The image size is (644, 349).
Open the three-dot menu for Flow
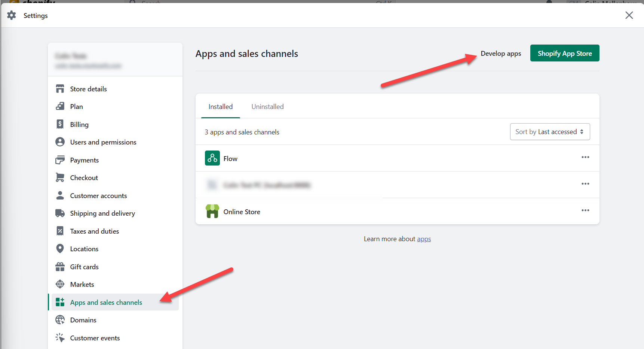click(585, 157)
